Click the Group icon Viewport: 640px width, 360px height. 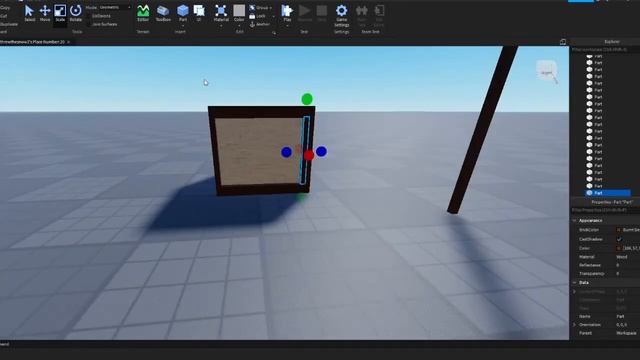click(x=252, y=8)
